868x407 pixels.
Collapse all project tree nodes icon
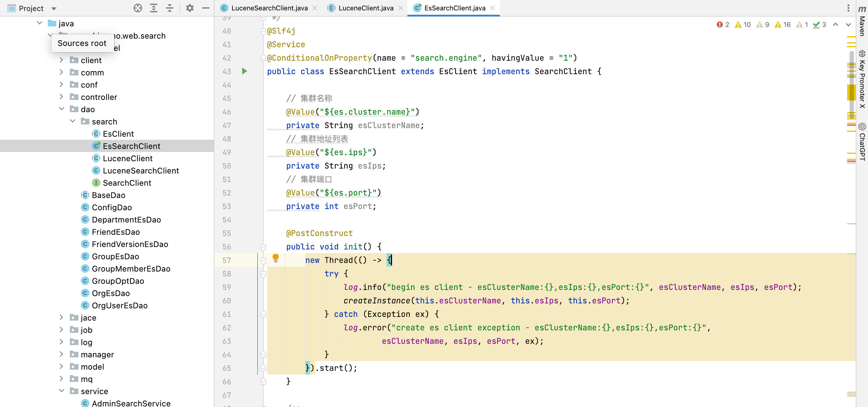coord(170,8)
